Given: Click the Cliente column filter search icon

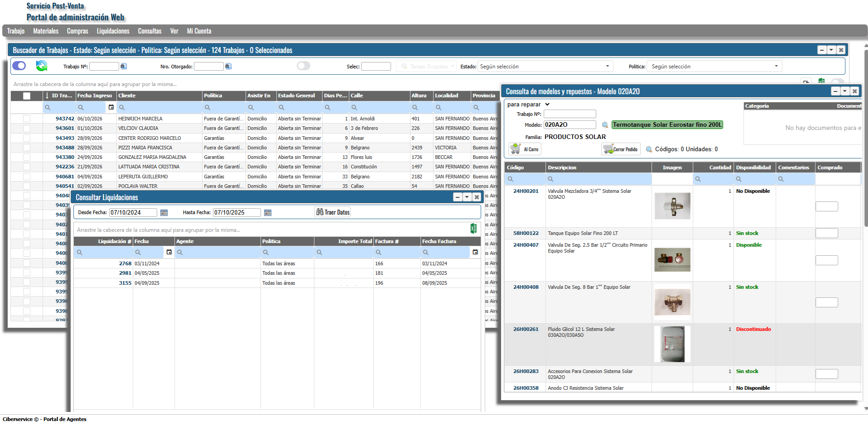Looking at the screenshot, I should pyautogui.click(x=122, y=108).
